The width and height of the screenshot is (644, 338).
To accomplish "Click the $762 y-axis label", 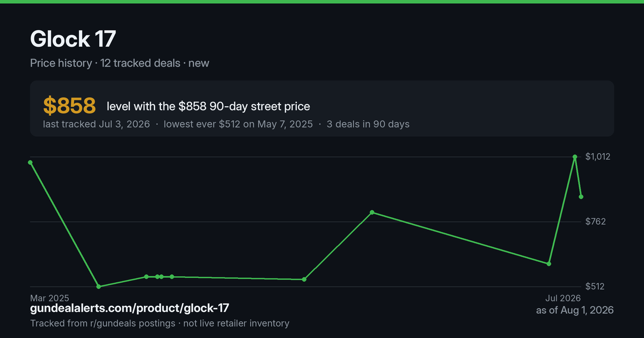I will tap(595, 222).
